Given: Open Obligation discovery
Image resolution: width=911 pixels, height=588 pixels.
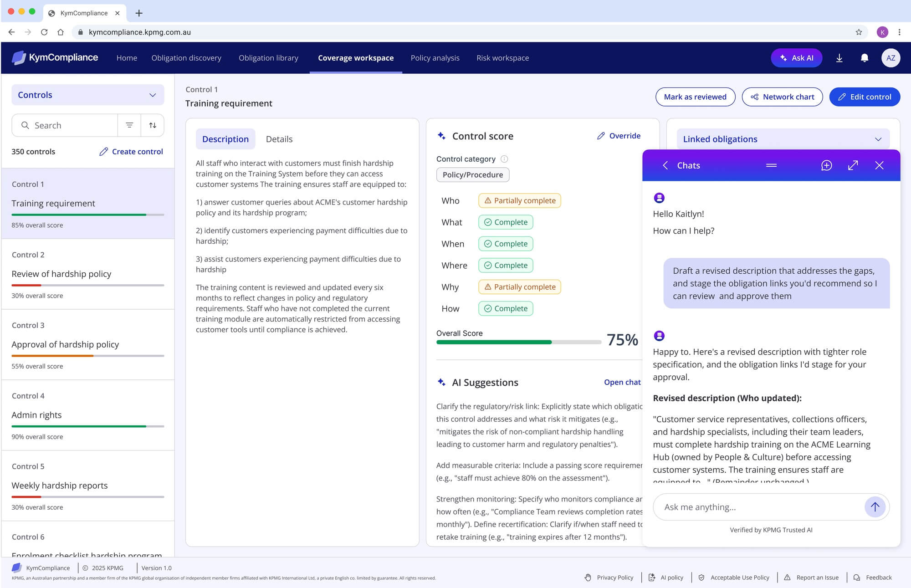Looking at the screenshot, I should tap(186, 58).
